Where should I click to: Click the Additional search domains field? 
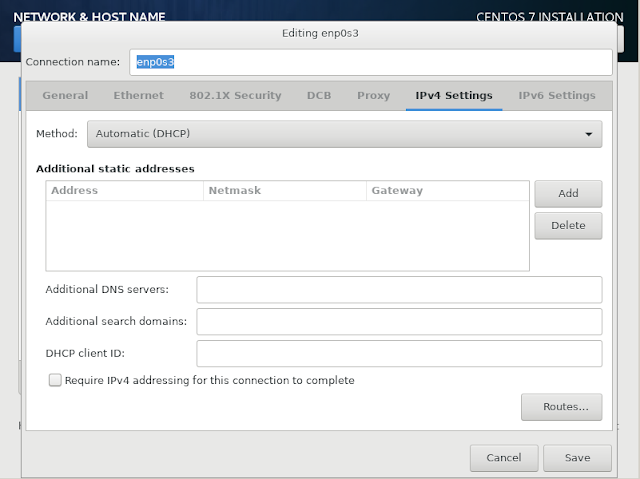399,322
